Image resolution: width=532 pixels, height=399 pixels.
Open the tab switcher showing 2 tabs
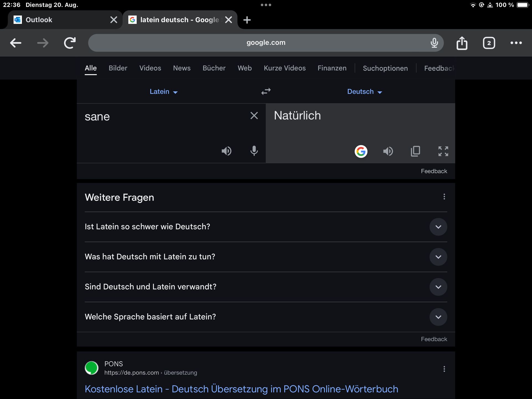coord(489,43)
